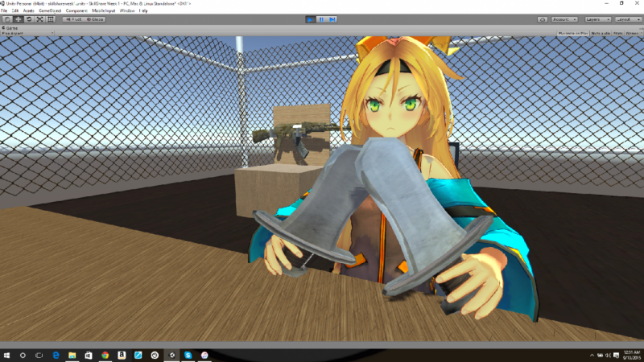Toggle the Gizmos button
Viewport: 644px width, 362px height.
(x=633, y=33)
